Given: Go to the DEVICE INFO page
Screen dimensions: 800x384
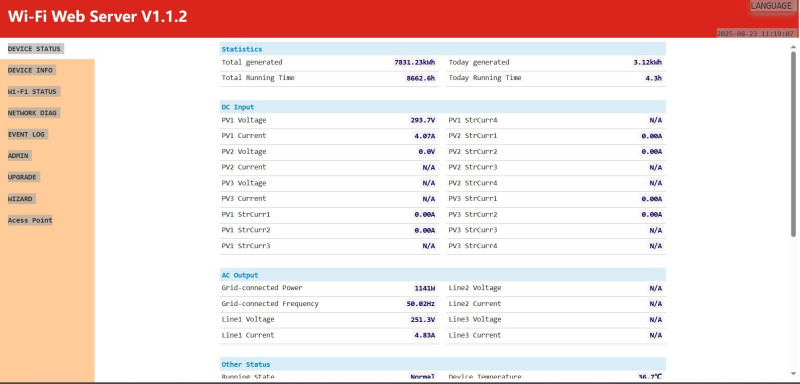Looking at the screenshot, I should (x=30, y=70).
